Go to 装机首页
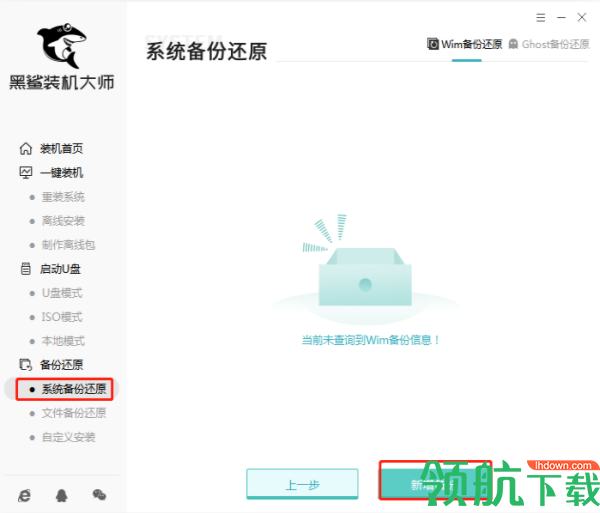Image resolution: width=600 pixels, height=513 pixels. (61, 148)
